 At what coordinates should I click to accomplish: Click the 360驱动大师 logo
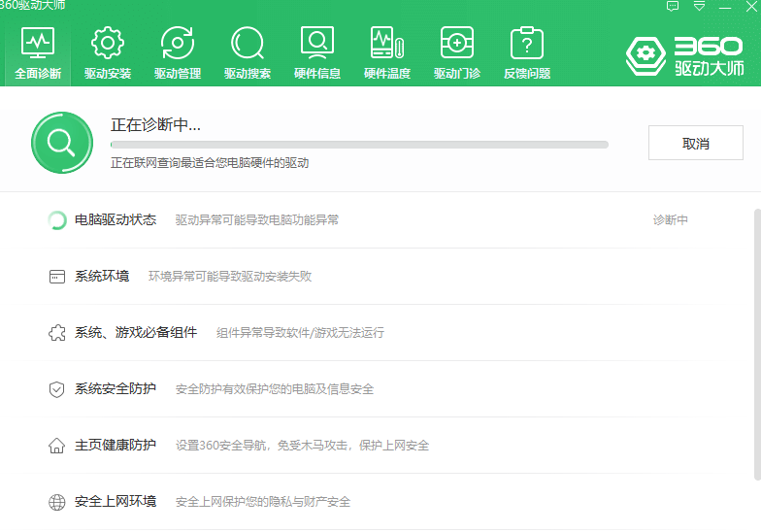[x=685, y=56]
